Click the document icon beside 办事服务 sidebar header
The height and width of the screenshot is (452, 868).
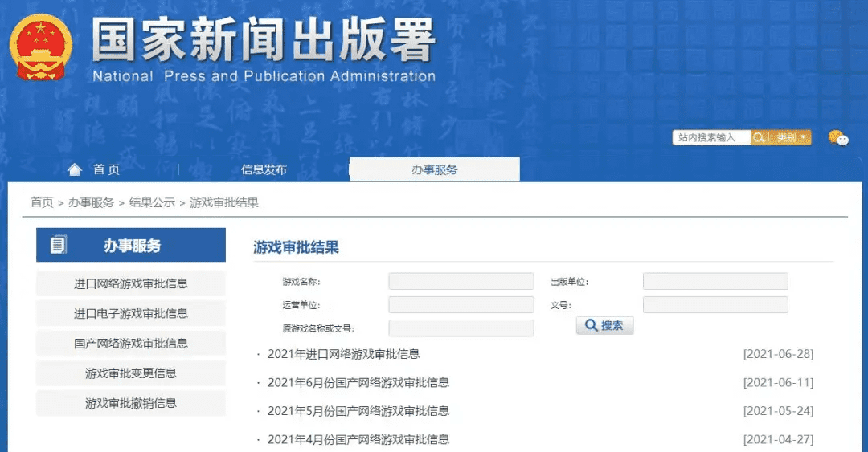click(58, 245)
